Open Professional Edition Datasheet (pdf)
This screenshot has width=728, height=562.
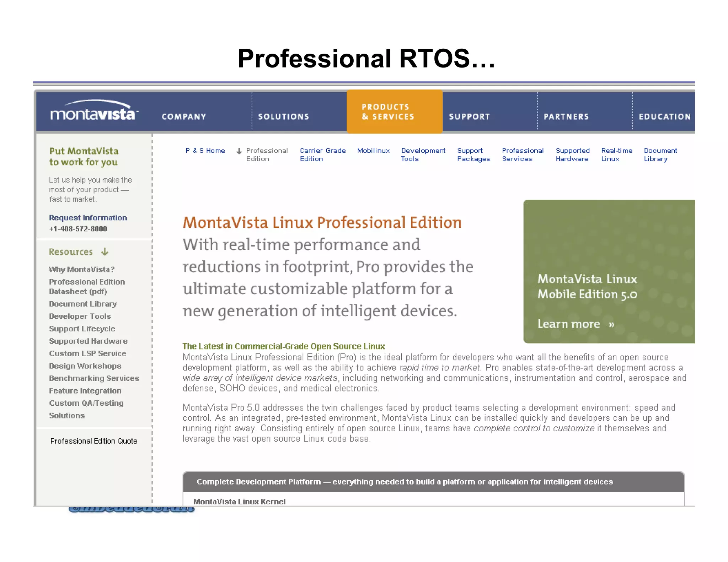pos(87,287)
